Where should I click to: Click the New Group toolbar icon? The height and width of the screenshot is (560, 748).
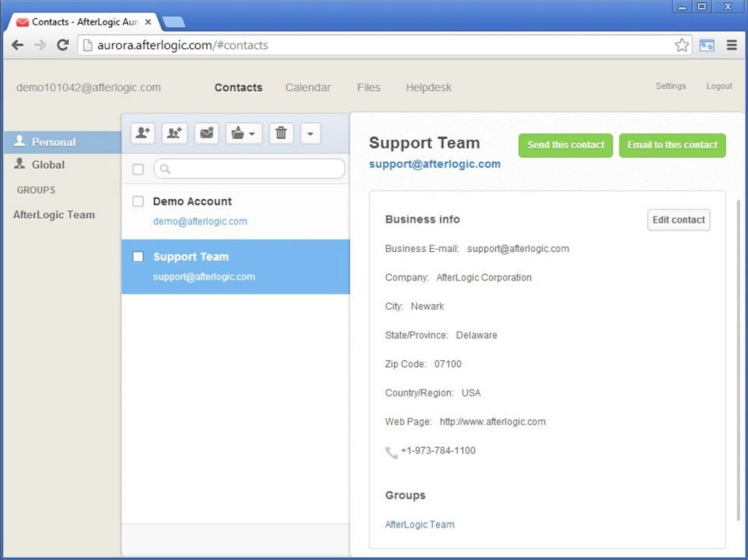click(174, 133)
